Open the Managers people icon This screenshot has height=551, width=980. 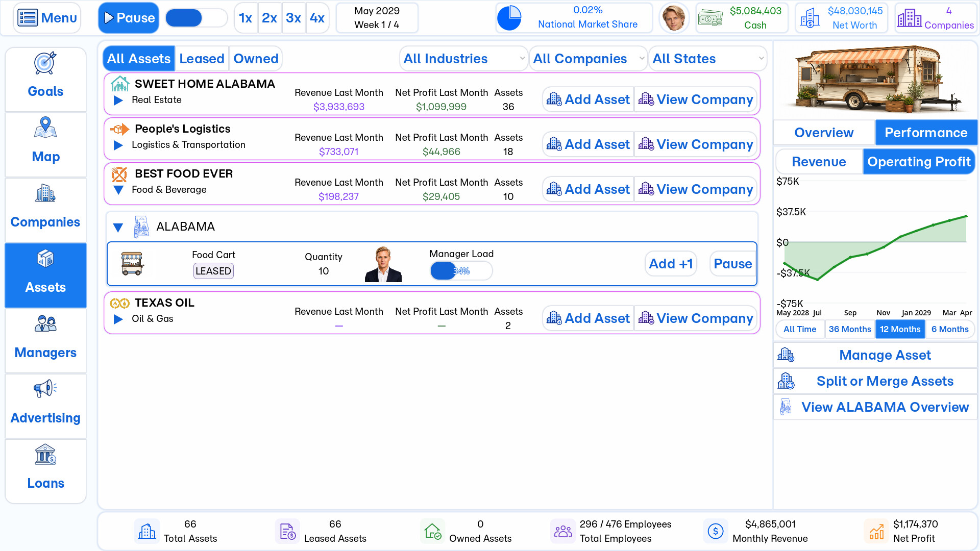[x=45, y=324]
